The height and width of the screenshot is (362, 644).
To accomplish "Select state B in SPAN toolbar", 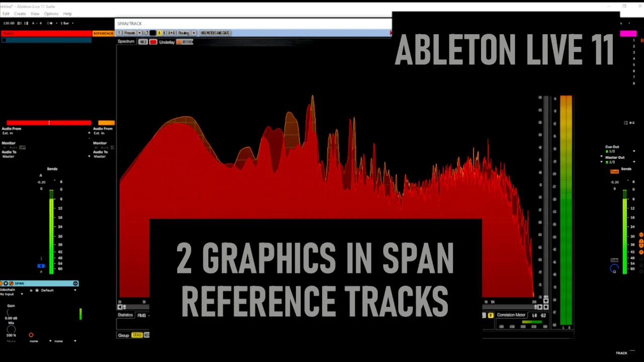I will click(164, 33).
